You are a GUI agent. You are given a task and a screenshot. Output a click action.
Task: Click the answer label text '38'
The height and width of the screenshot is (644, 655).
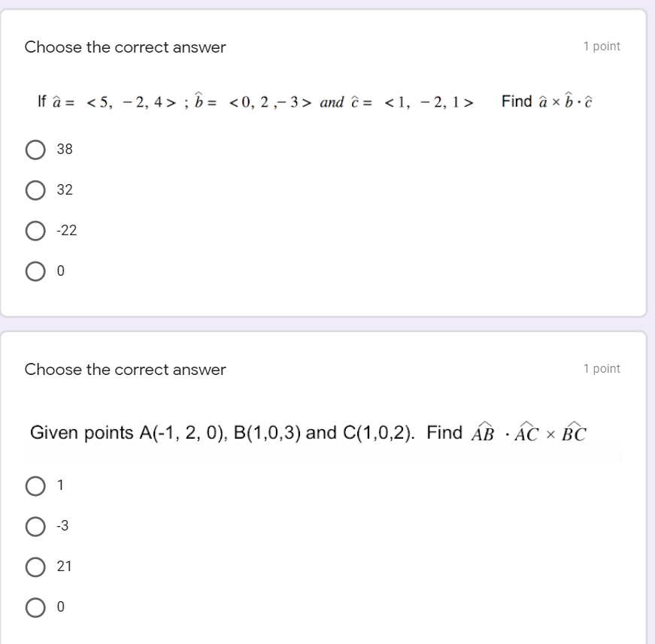coord(66,149)
